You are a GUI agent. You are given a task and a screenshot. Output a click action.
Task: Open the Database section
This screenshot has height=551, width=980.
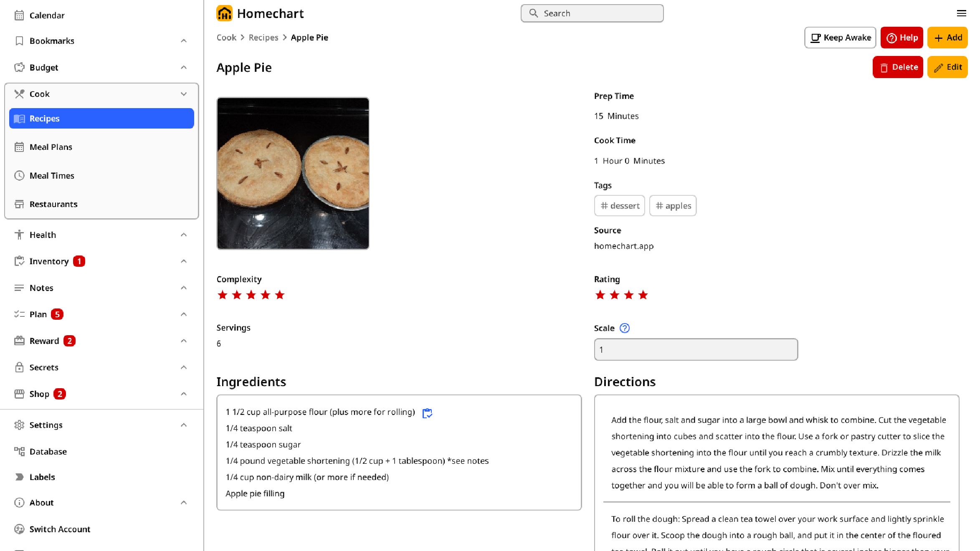click(x=48, y=451)
